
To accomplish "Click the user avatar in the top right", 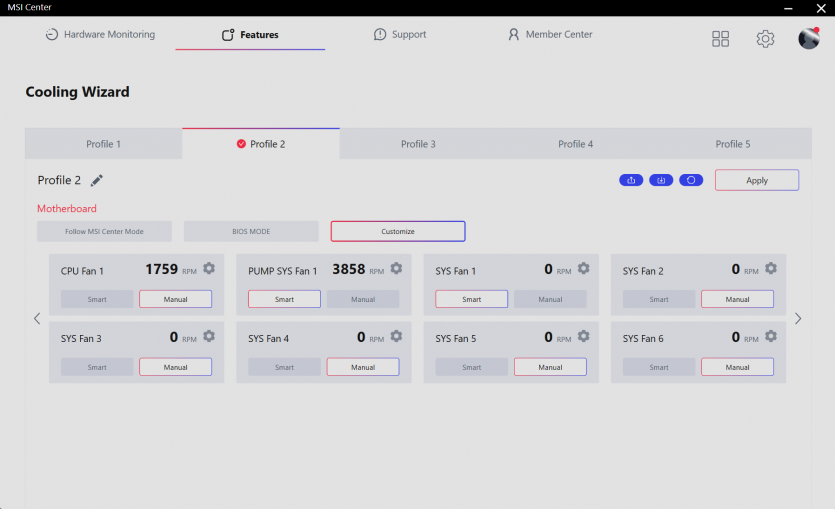I will (808, 38).
